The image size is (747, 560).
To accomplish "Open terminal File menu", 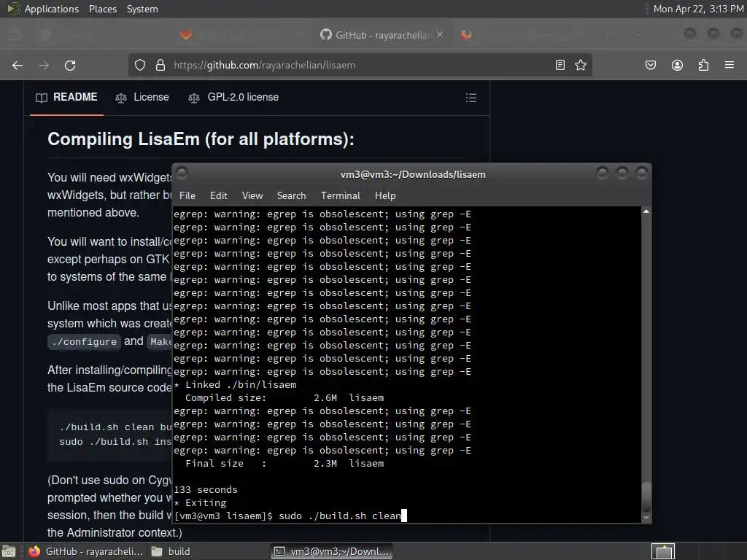I will [x=187, y=195].
